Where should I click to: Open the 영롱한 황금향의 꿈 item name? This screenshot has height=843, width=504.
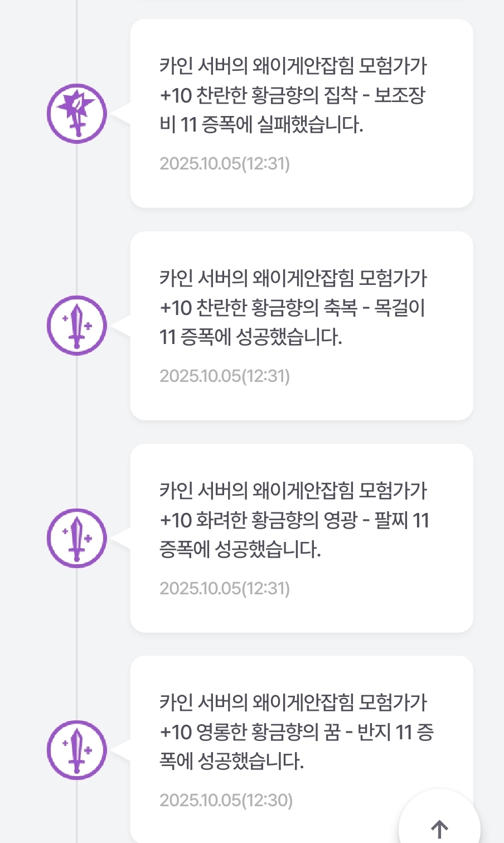(x=268, y=732)
